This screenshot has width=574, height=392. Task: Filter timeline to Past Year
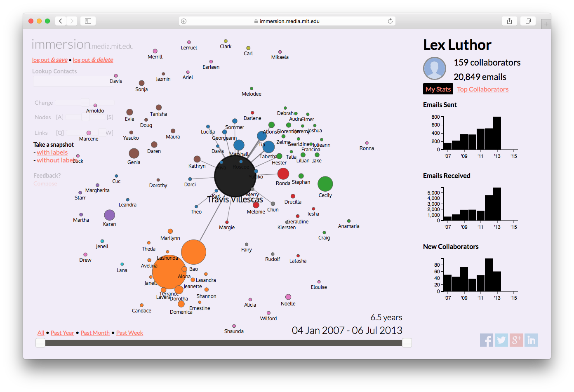click(62, 333)
